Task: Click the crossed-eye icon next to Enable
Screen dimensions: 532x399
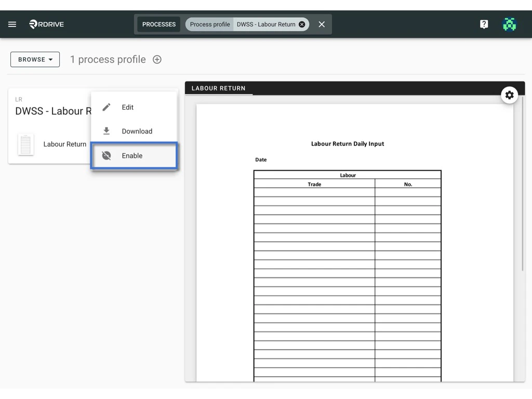Action: coord(106,155)
